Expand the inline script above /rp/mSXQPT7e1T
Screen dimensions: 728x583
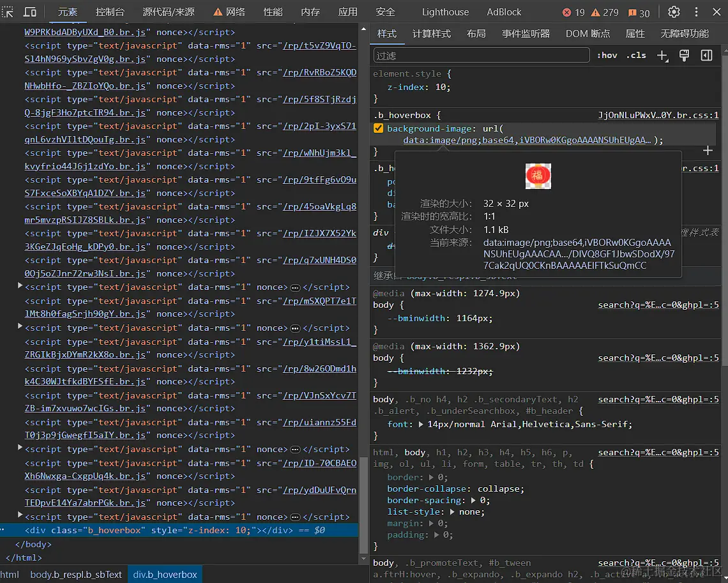[x=20, y=285]
